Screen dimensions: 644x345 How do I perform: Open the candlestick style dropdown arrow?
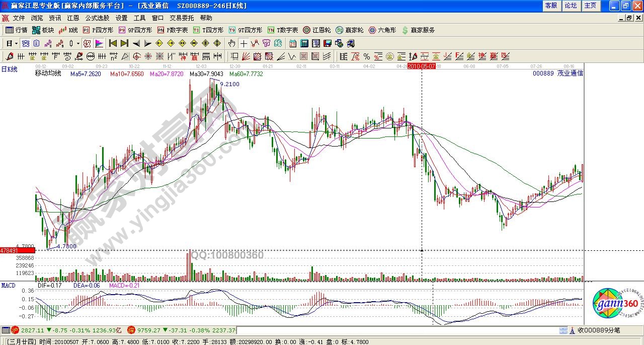coord(78,43)
